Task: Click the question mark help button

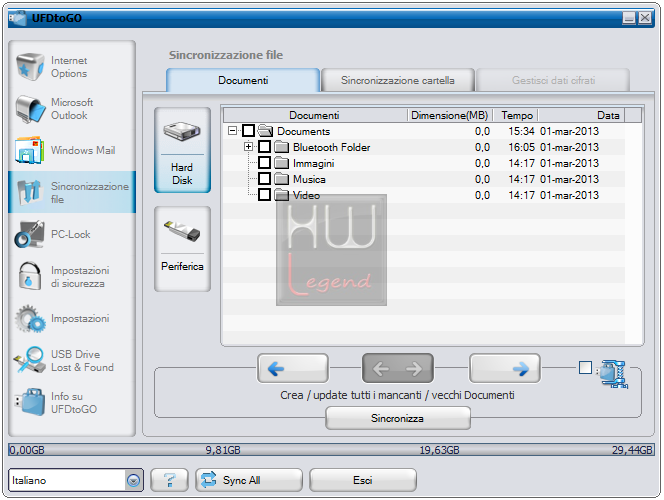Action: pyautogui.click(x=169, y=480)
